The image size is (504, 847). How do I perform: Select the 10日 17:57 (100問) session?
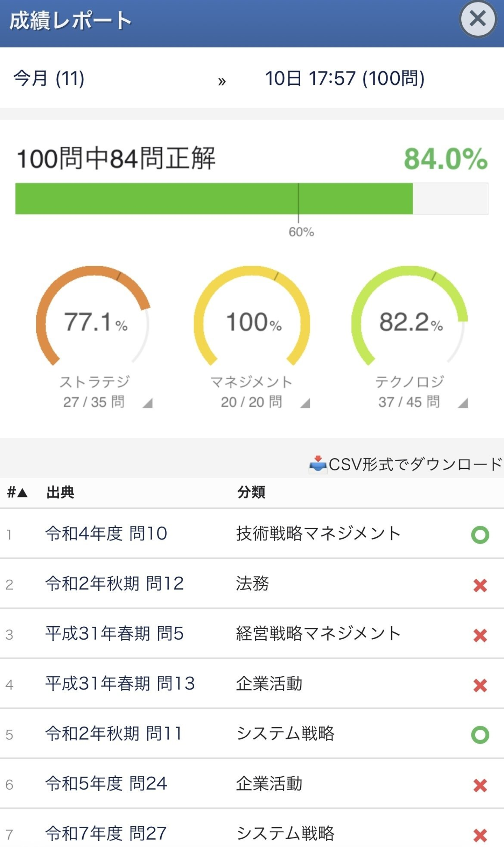345,78
